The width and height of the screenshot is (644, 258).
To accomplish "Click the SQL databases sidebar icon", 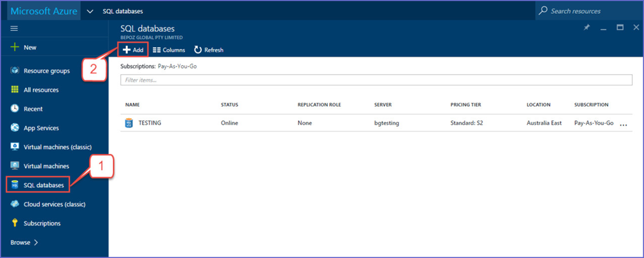I will [x=15, y=185].
